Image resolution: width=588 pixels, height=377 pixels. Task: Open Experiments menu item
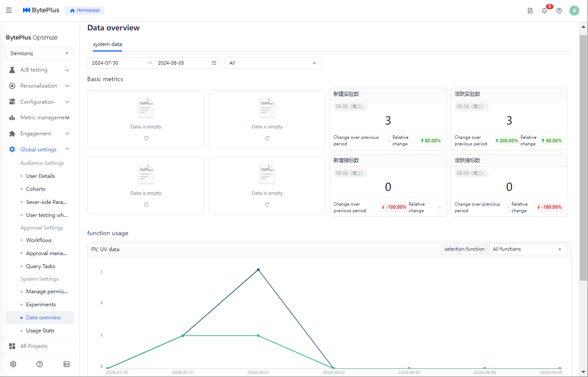[41, 305]
